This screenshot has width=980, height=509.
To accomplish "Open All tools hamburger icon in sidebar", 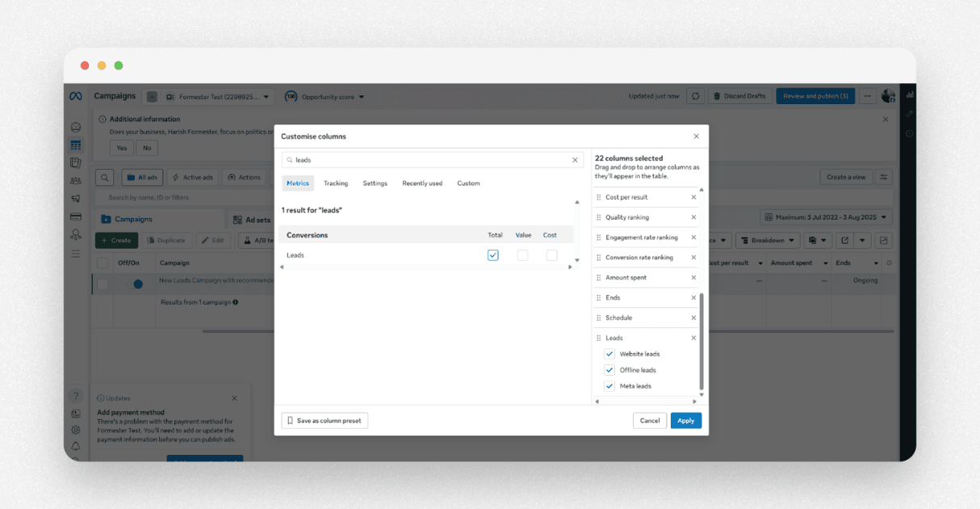I will 75,254.
